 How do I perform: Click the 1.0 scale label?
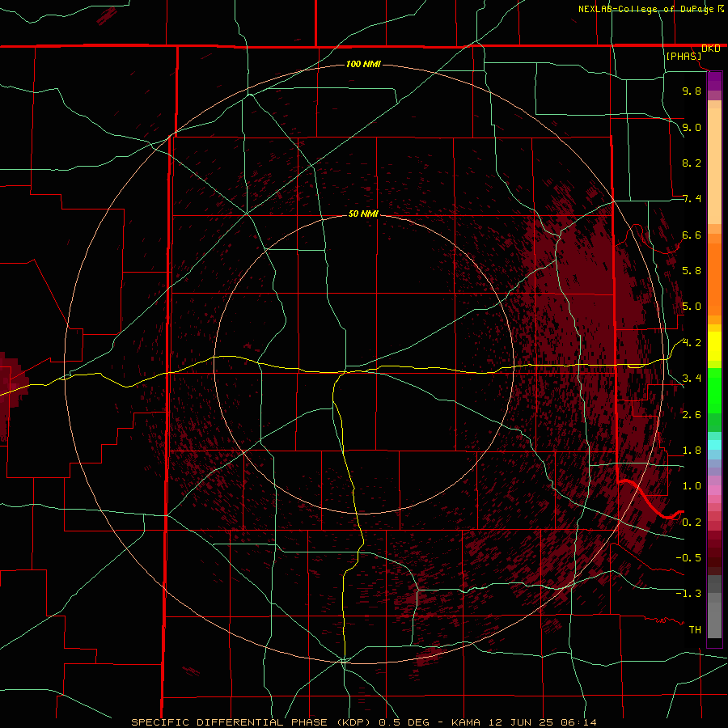(x=692, y=486)
